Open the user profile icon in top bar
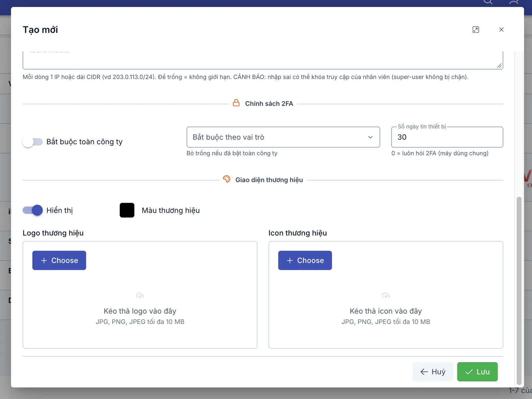Screen dimensions: 532x399 point(514,2)
